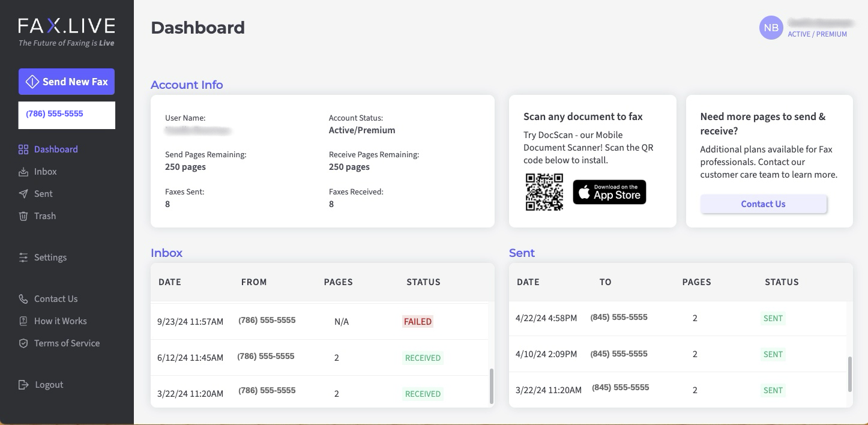The height and width of the screenshot is (425, 868).
Task: Click Sent TO column header
Action: [x=605, y=282]
